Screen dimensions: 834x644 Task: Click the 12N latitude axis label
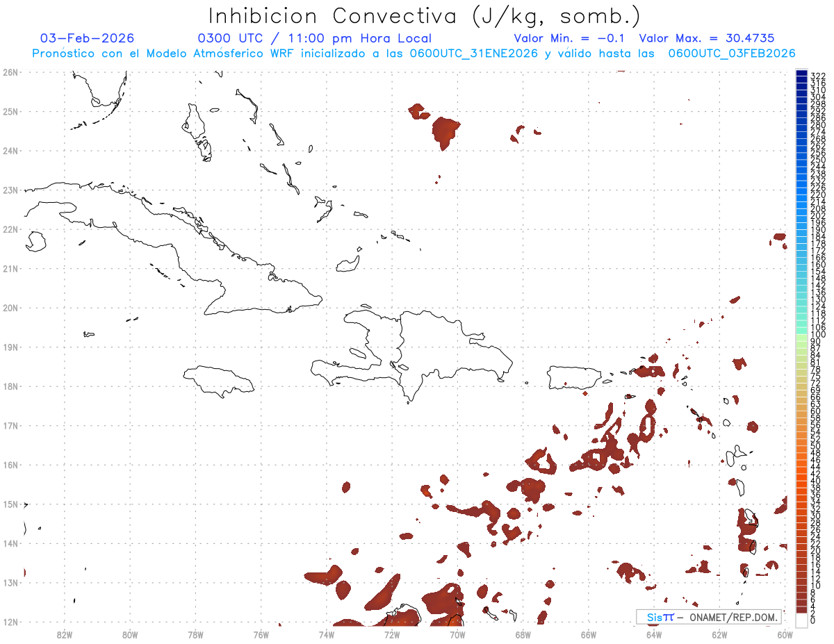10,622
